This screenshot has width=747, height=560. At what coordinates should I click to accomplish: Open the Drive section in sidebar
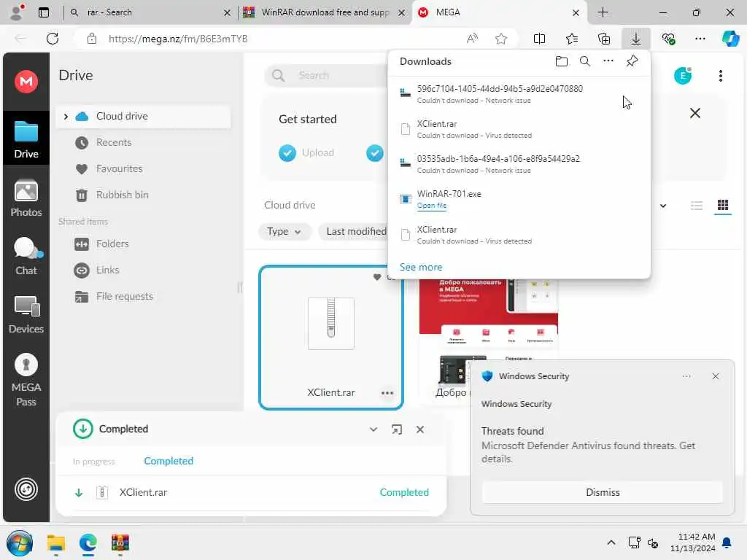click(26, 139)
